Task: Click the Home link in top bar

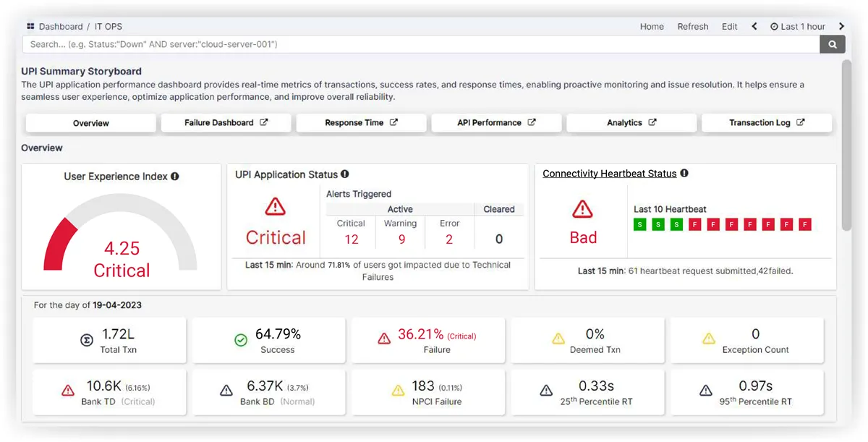Action: pyautogui.click(x=652, y=27)
